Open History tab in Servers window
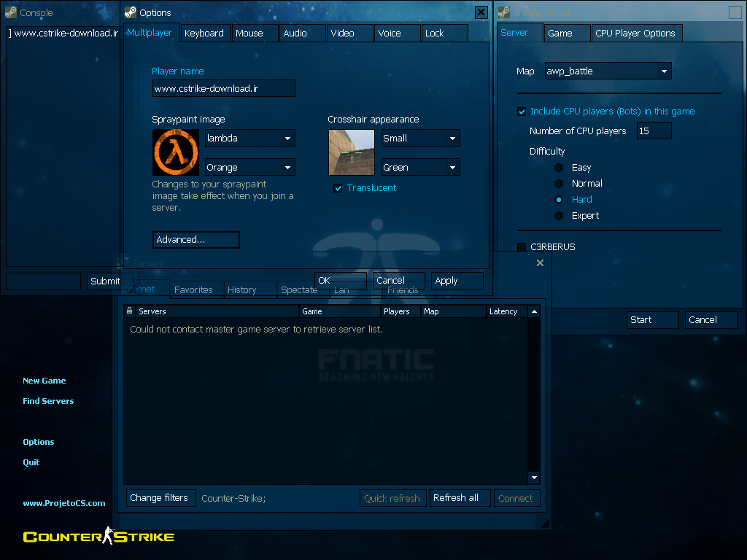The height and width of the screenshot is (560, 747). [x=250, y=290]
